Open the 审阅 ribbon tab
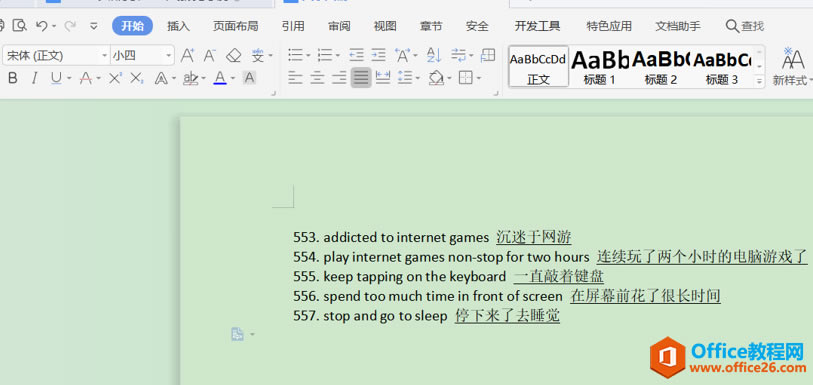The width and height of the screenshot is (813, 385). 339,26
